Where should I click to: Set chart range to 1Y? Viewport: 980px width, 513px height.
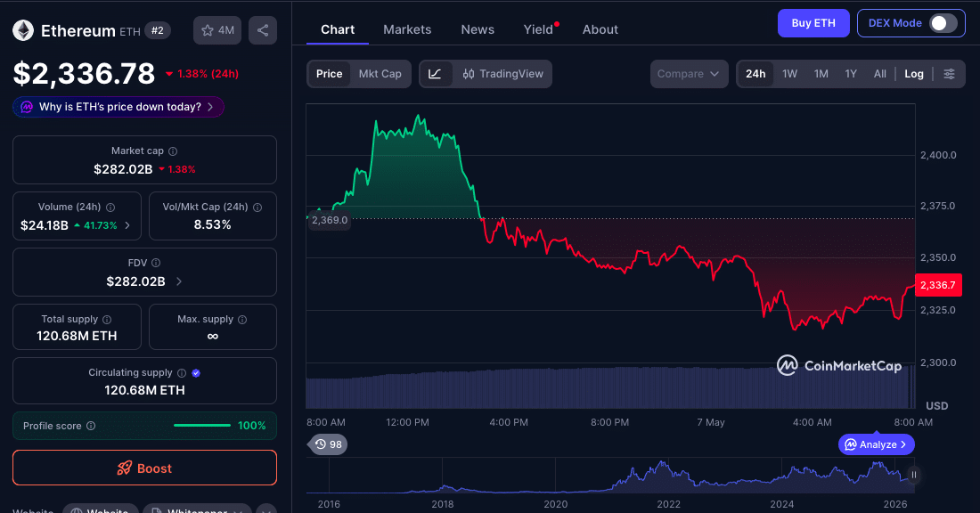click(851, 74)
